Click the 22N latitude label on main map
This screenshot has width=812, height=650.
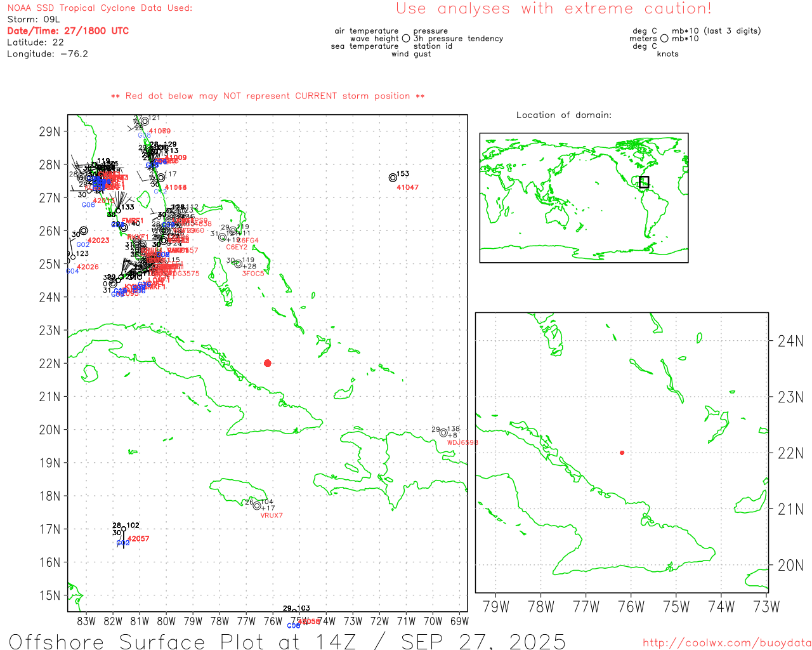click(x=49, y=364)
